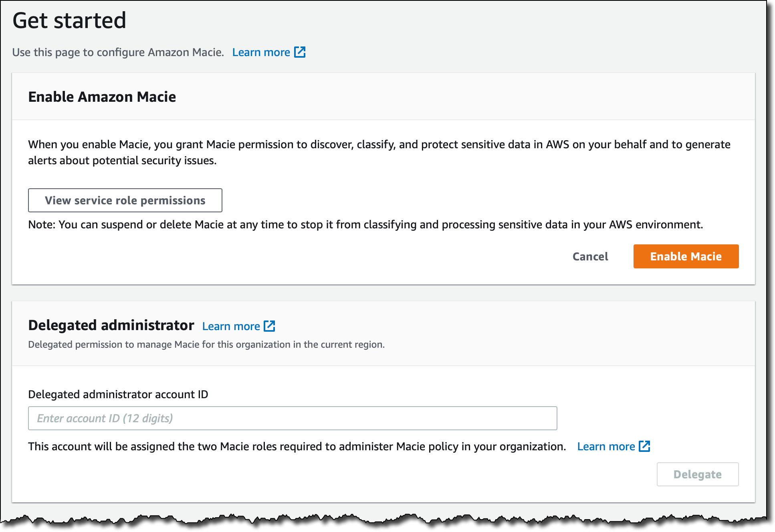Click the 'Use this page to configure' description
Image resolution: width=775 pixels, height=532 pixels.
(118, 52)
